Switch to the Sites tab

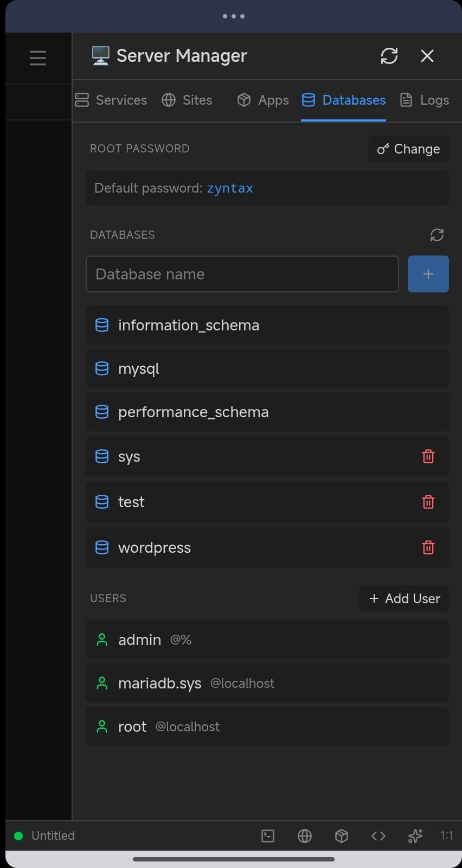pos(187,100)
